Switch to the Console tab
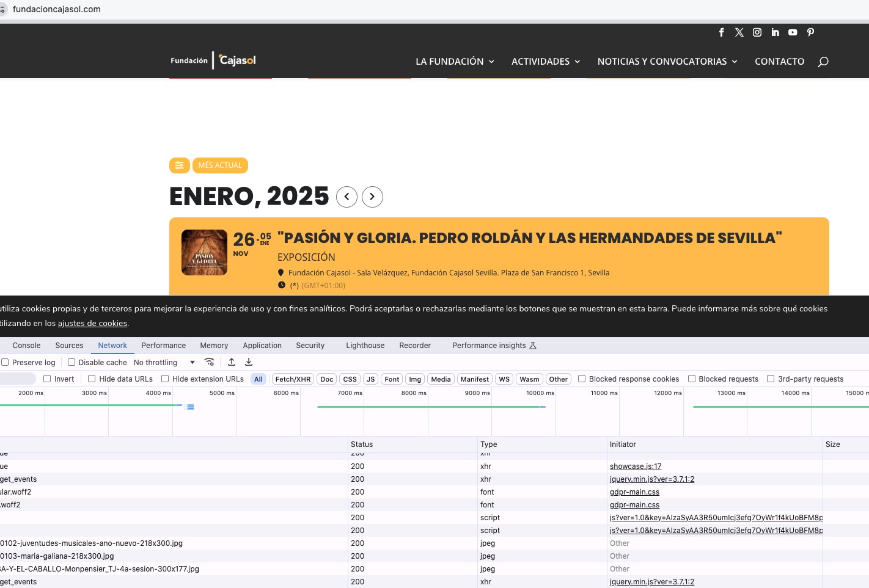Viewport: 869px width, 588px height. [26, 346]
